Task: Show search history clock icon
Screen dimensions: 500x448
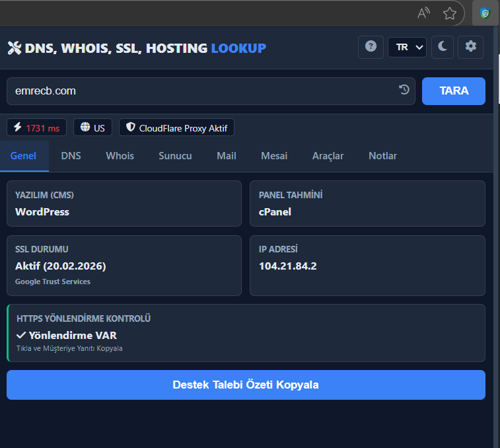Action: 404,90
